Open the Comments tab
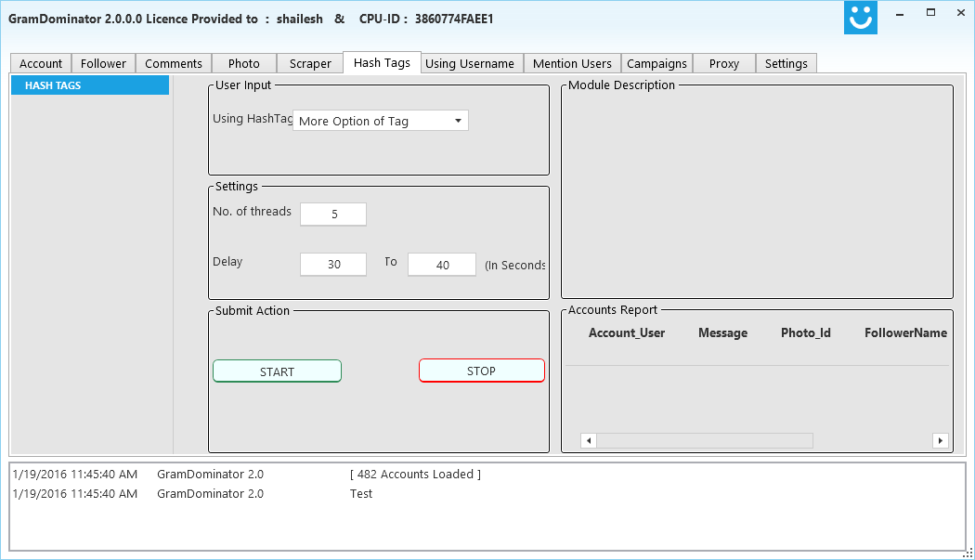 point(174,63)
